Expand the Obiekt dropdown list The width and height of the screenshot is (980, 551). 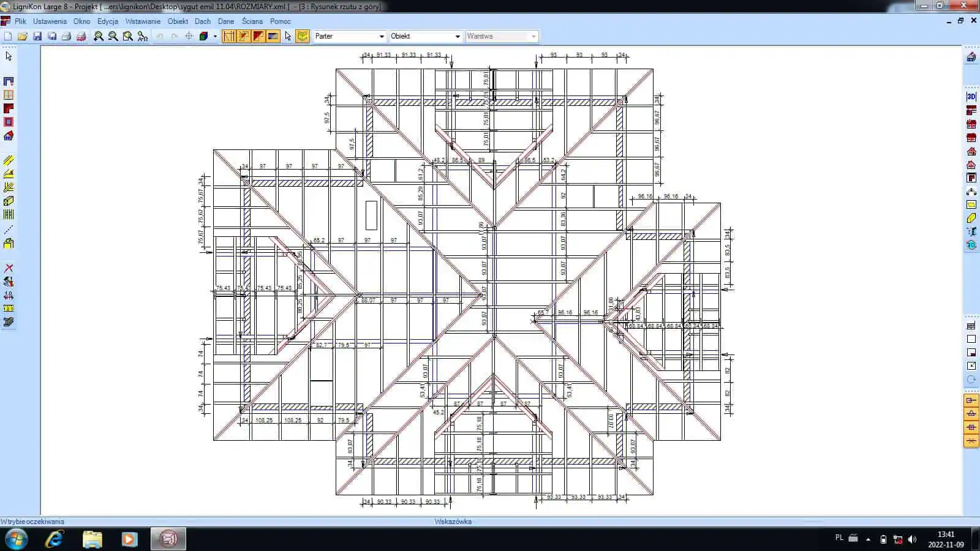(426, 37)
